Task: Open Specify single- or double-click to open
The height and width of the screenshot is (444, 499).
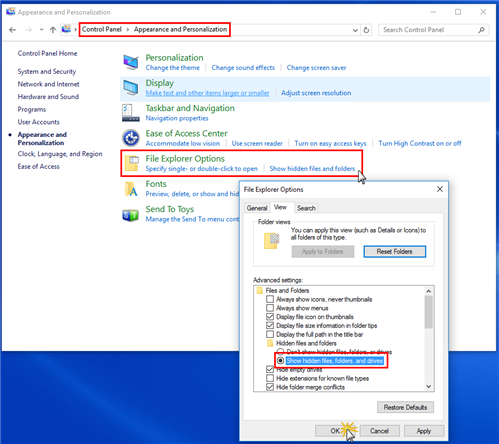Action: point(202,169)
